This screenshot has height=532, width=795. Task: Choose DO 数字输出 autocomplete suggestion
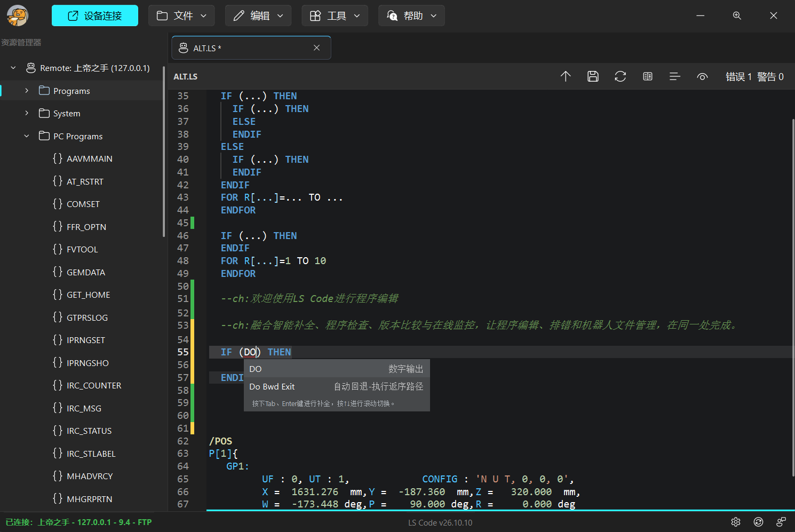tap(337, 369)
